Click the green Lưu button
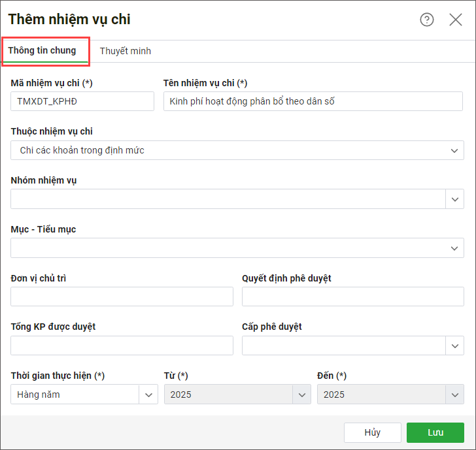 coord(435,432)
